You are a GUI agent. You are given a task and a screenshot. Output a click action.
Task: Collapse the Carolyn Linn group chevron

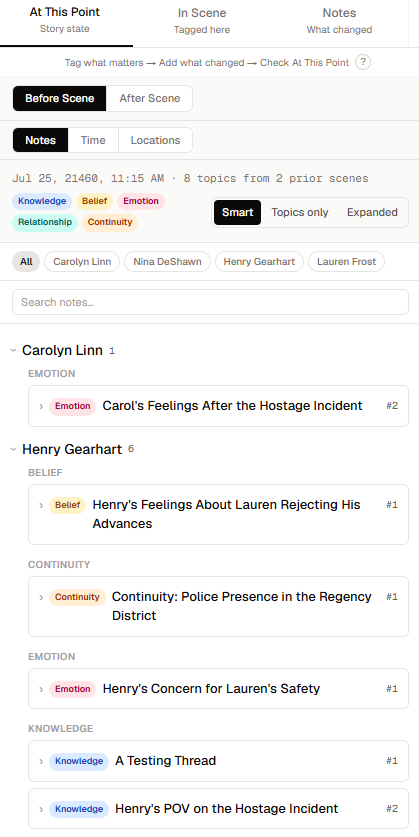(x=13, y=351)
